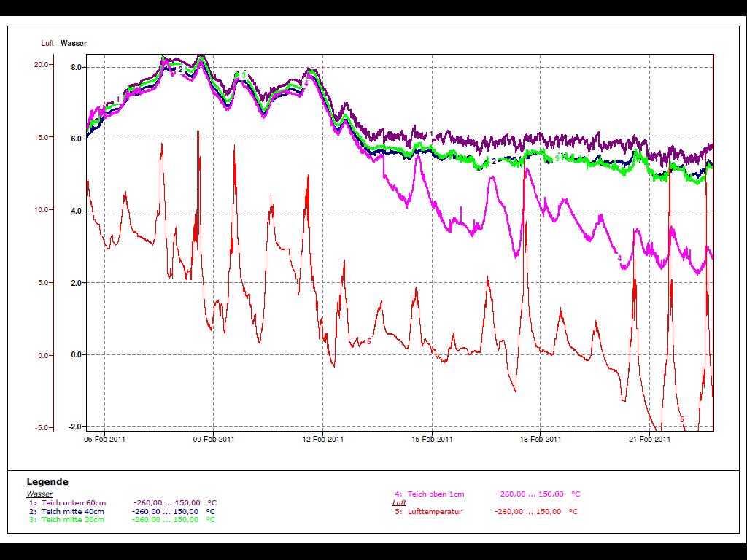Select legend entry Lufttemperatur
Image resolution: width=747 pixels, height=560 pixels.
434,511
